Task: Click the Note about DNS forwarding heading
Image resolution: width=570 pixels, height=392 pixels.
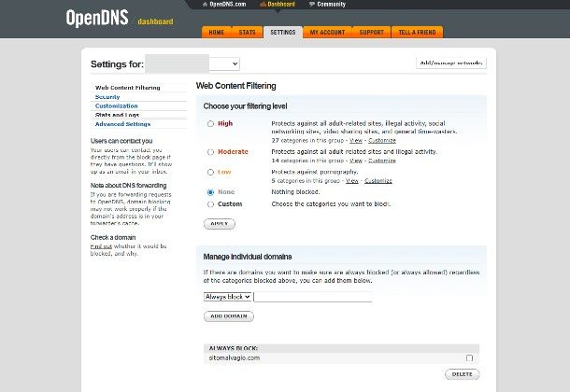Action: (128, 185)
